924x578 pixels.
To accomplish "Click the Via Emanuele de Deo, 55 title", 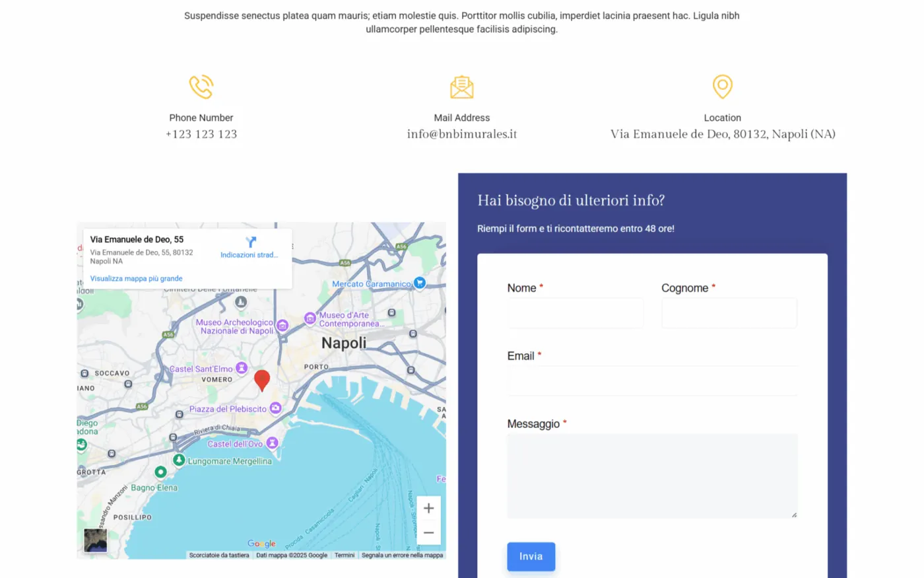I will pyautogui.click(x=137, y=240).
